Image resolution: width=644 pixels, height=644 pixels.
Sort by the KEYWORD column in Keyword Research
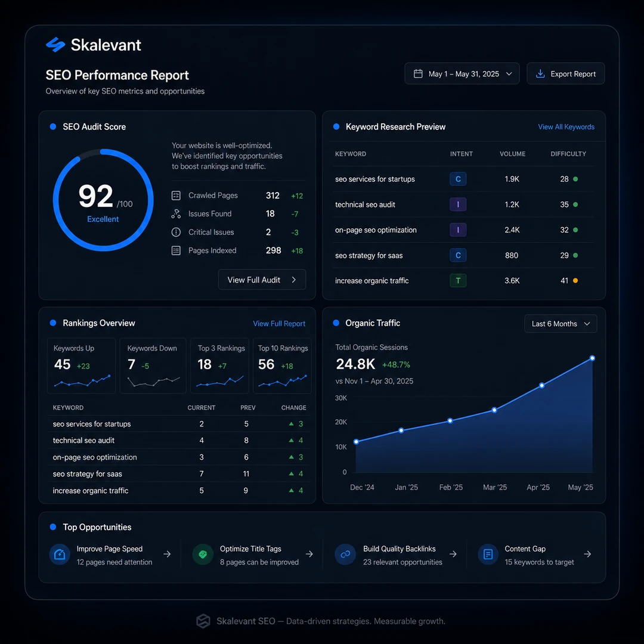point(351,154)
